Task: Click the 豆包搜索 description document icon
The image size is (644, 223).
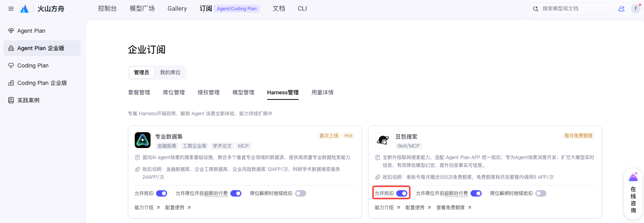Action: (378, 157)
